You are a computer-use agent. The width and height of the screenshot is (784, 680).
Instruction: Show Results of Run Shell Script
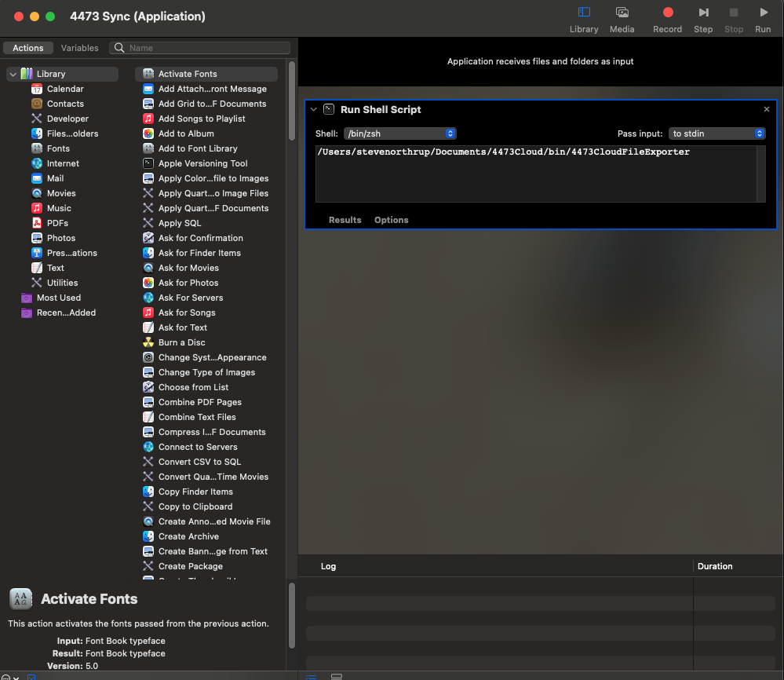(x=345, y=220)
